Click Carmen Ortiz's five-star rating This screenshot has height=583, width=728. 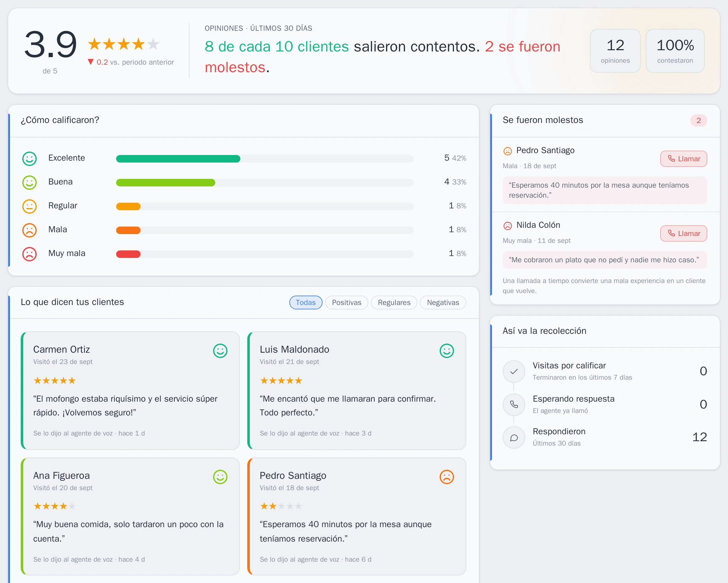click(x=54, y=381)
